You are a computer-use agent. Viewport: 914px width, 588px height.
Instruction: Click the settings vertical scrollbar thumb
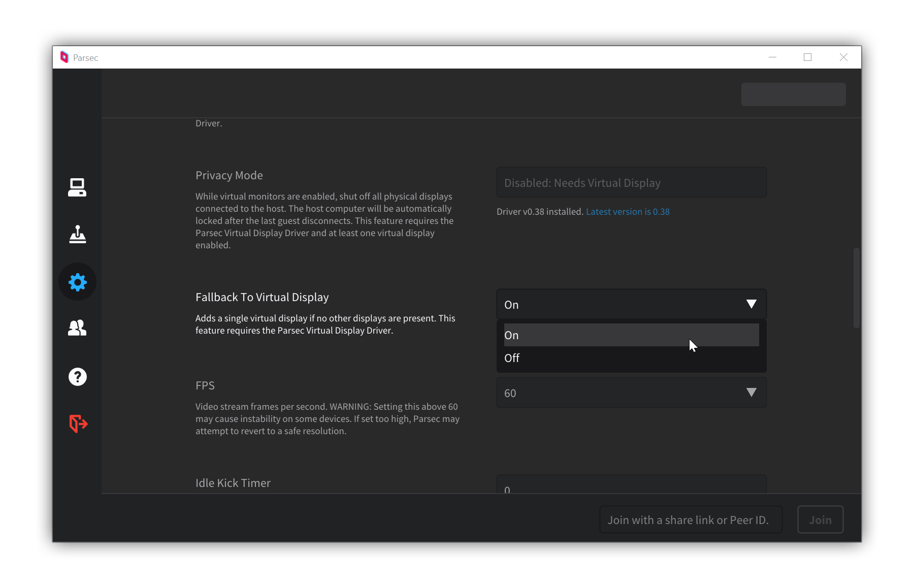(856, 287)
